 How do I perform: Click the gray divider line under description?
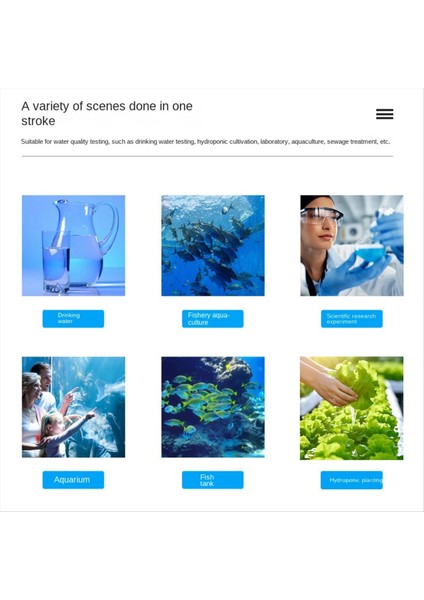coord(207,156)
